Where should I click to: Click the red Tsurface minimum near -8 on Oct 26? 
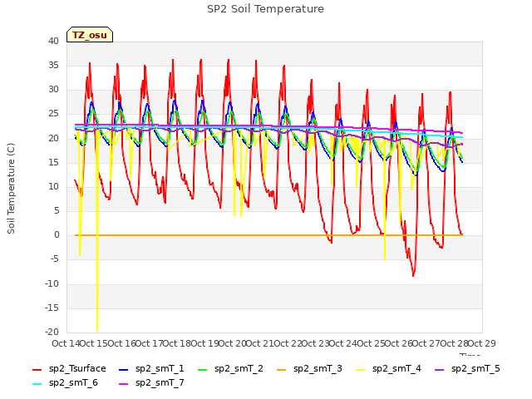tap(413, 275)
